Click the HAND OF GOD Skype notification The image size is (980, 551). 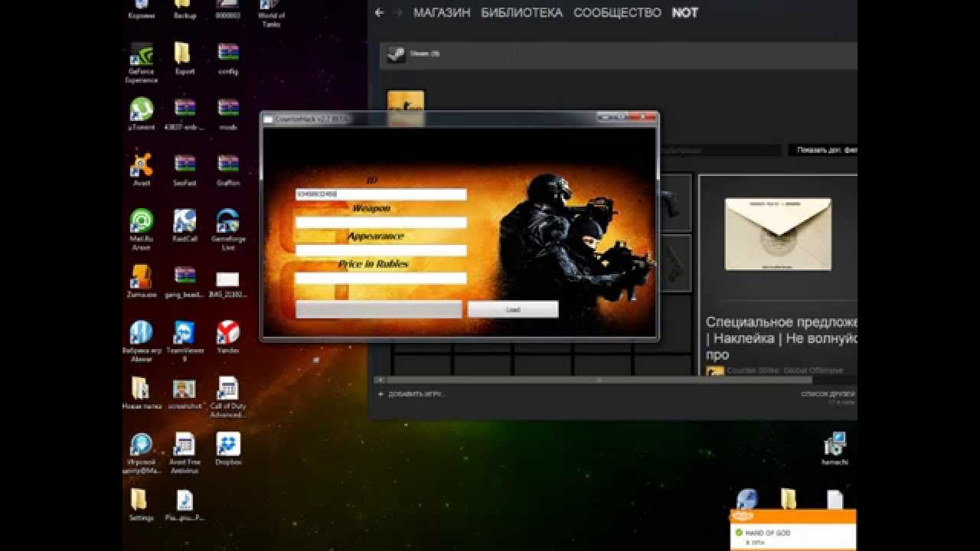793,533
